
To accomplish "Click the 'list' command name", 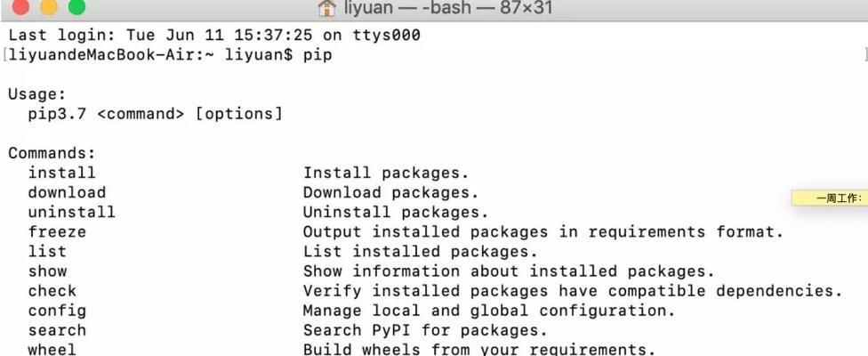I will [x=47, y=251].
